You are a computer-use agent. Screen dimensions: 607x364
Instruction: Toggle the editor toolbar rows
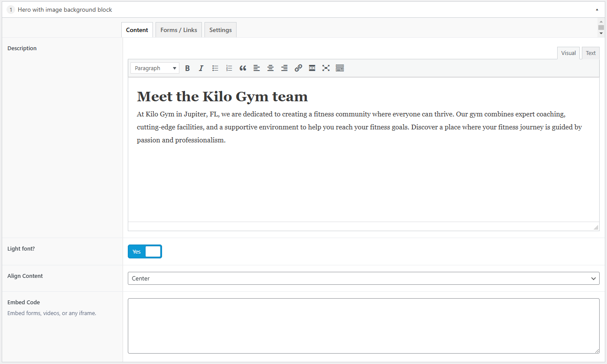pyautogui.click(x=340, y=68)
